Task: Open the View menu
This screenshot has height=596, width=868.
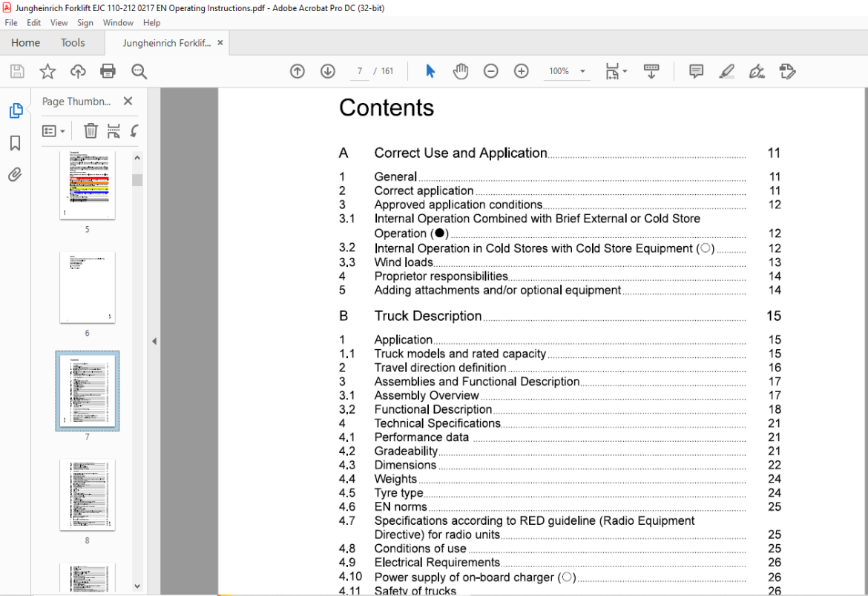Action: click(59, 23)
